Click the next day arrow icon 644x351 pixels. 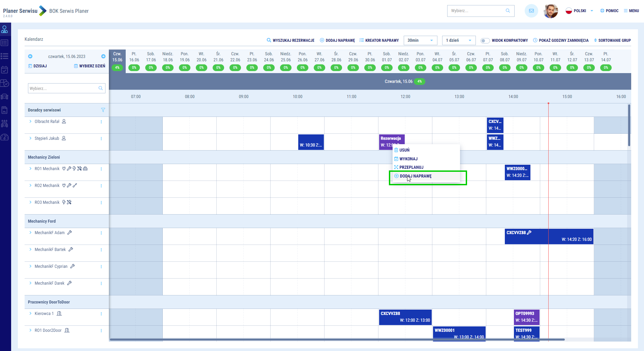tap(103, 57)
